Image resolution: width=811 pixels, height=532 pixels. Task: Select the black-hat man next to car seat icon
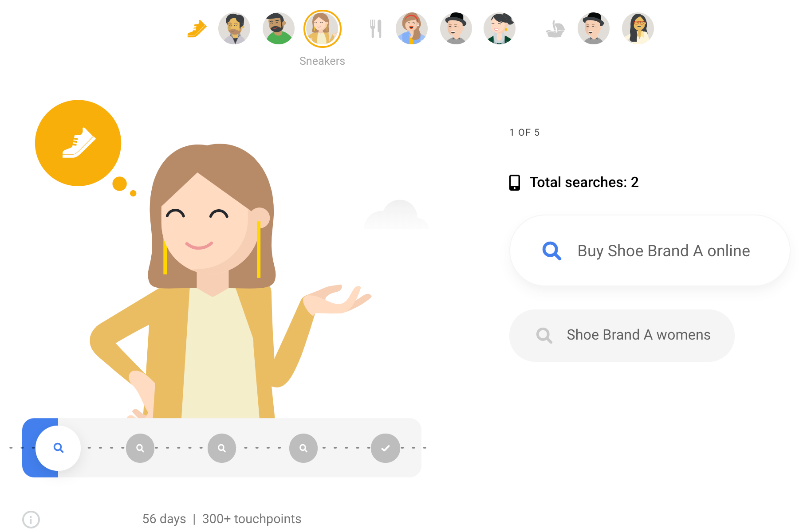[x=594, y=29]
